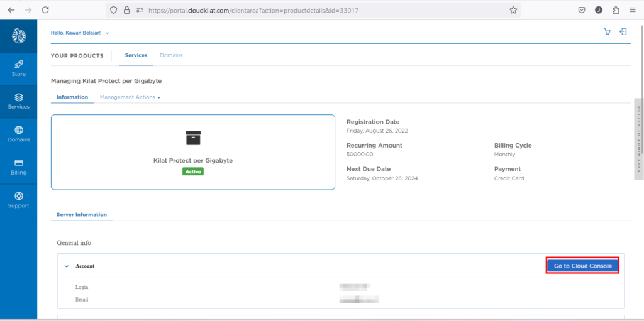Click the General info heading
The width and height of the screenshot is (644, 321).
[x=74, y=243]
